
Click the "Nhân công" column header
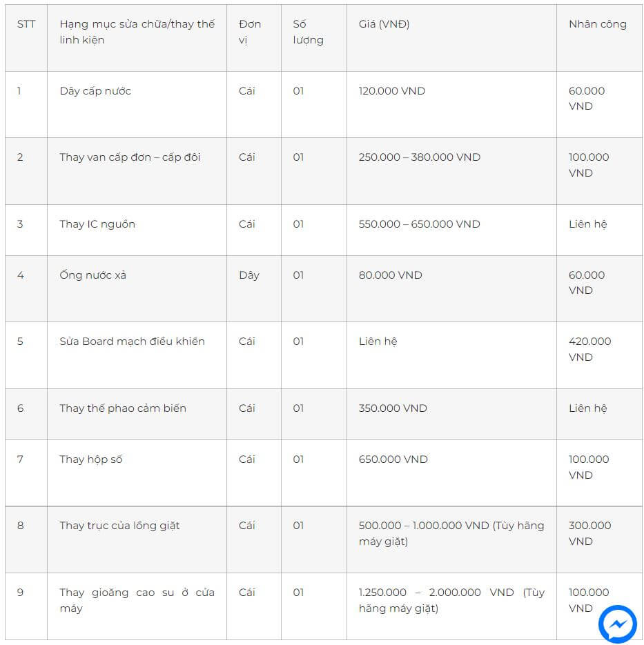tap(597, 24)
